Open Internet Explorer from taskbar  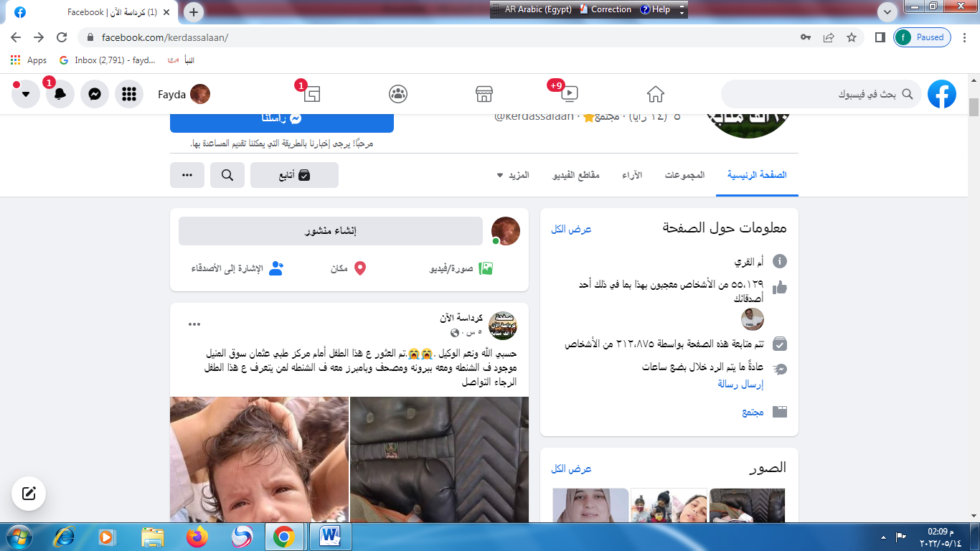click(x=63, y=537)
